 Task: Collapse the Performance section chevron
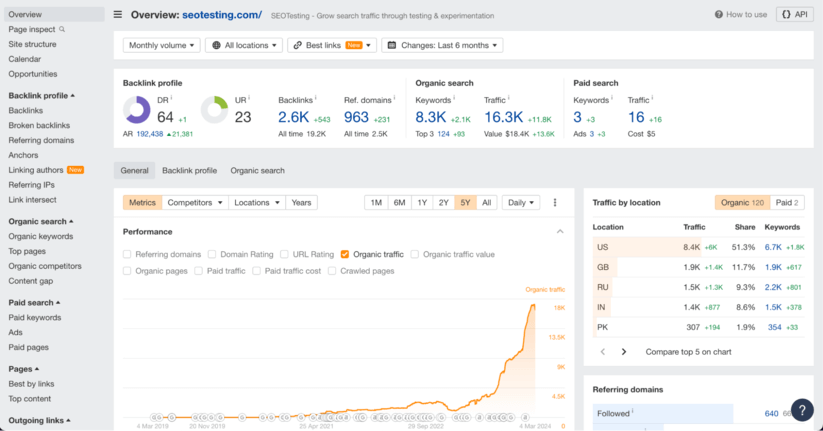click(x=560, y=231)
